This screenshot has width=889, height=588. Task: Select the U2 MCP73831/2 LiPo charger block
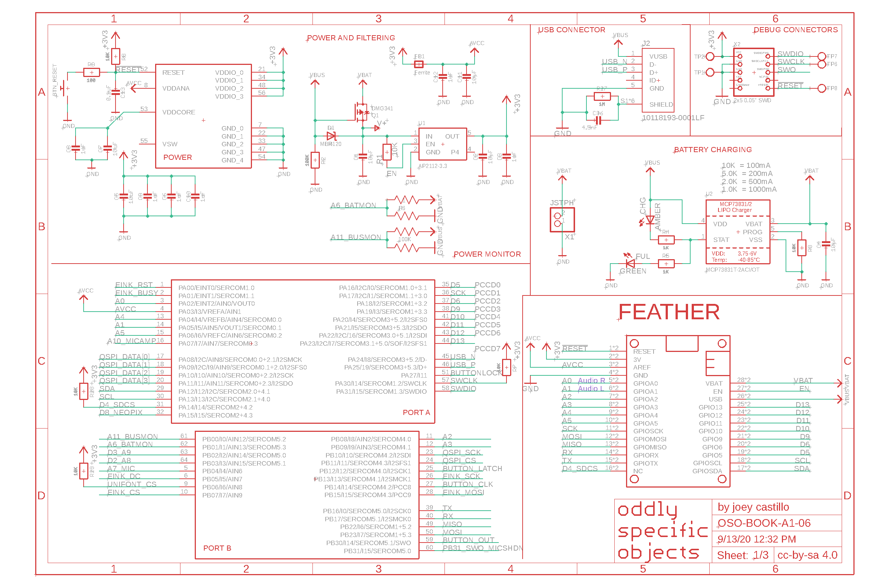[738, 232]
